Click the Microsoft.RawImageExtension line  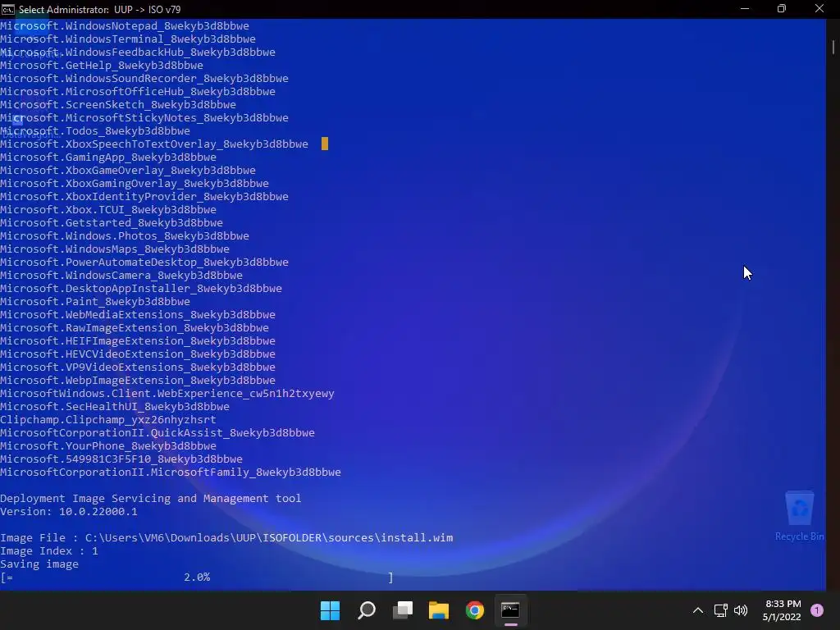tap(135, 328)
